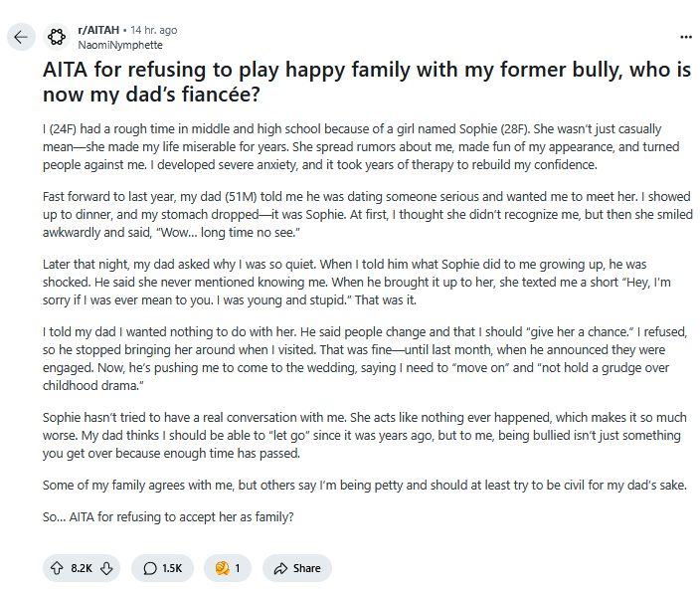Click the award count of 1
The height and width of the screenshot is (594, 700).
pyautogui.click(x=238, y=568)
